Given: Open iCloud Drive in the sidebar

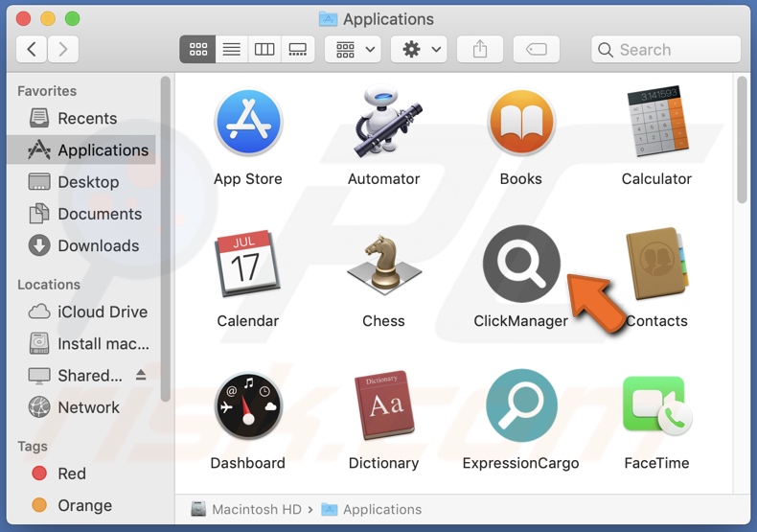Looking at the screenshot, I should coord(81,312).
